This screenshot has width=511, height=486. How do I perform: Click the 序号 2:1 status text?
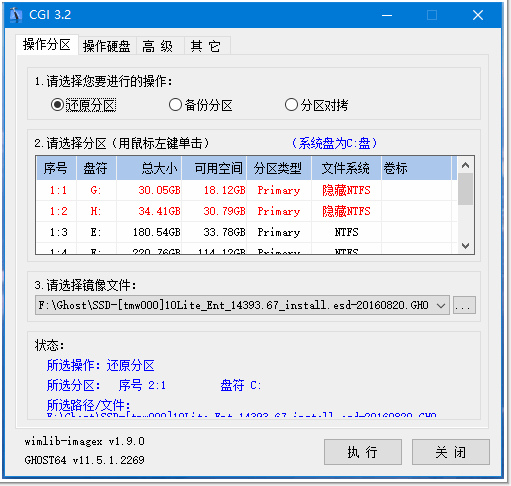pyautogui.click(x=142, y=385)
